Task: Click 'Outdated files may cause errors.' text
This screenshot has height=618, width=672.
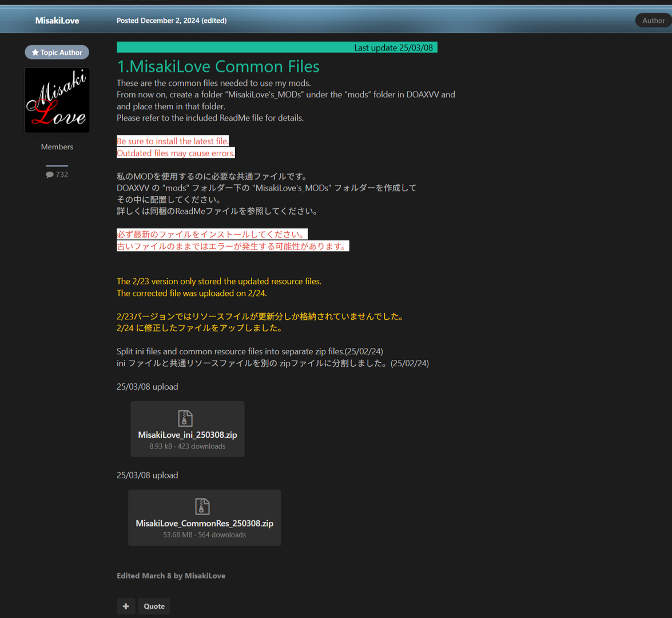Action: point(176,153)
